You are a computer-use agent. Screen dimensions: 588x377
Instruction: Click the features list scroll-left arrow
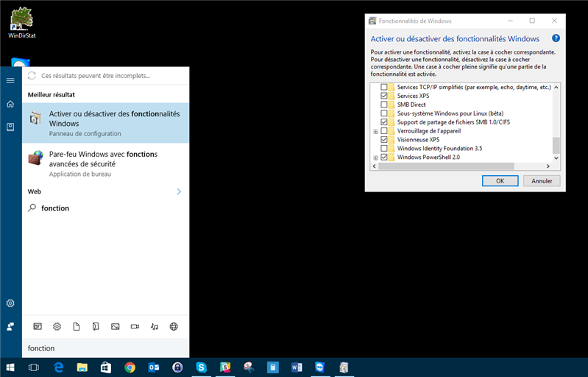[x=375, y=166]
